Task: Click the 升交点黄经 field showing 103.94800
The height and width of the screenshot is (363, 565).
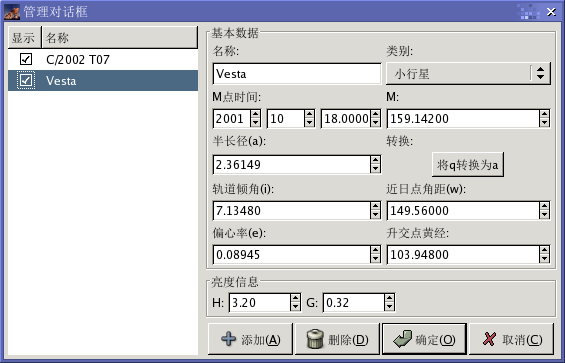Action: pyautogui.click(x=463, y=255)
